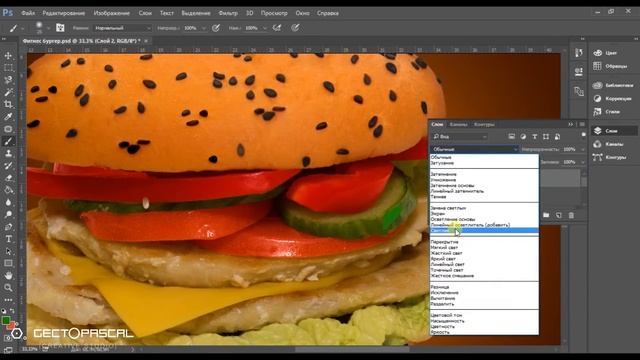Open the 'Файл' menu

(28, 13)
